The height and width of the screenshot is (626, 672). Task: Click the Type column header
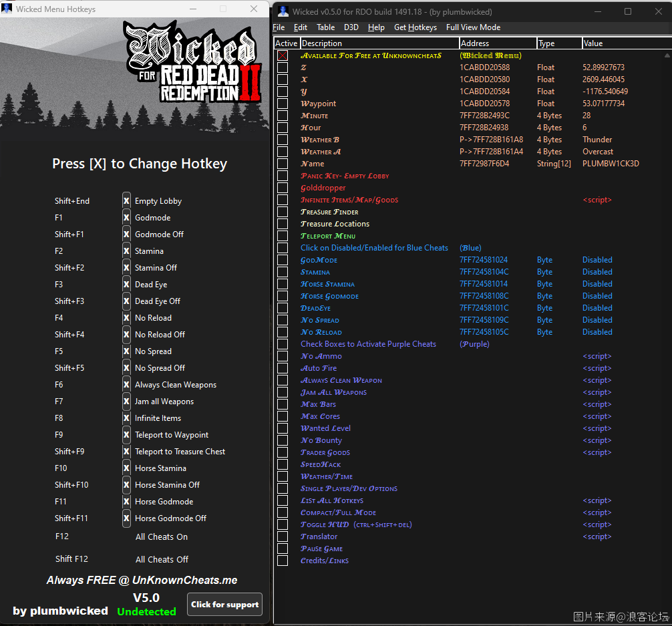point(560,43)
